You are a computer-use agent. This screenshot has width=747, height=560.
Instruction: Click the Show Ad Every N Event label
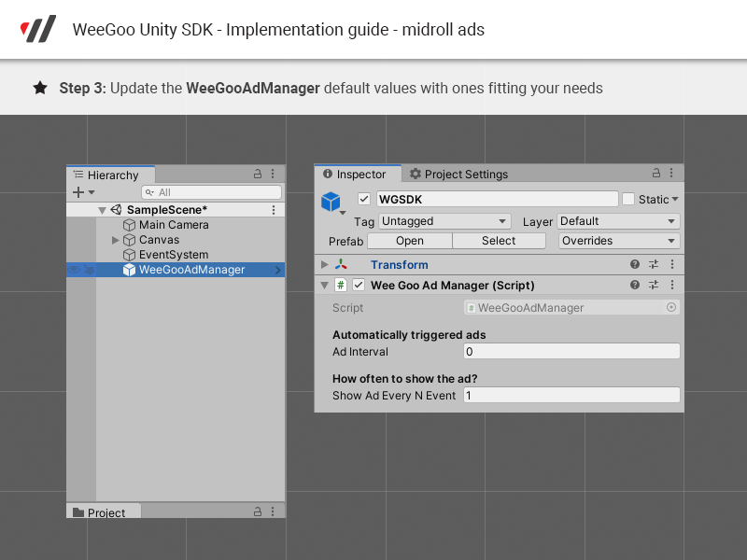tap(394, 396)
